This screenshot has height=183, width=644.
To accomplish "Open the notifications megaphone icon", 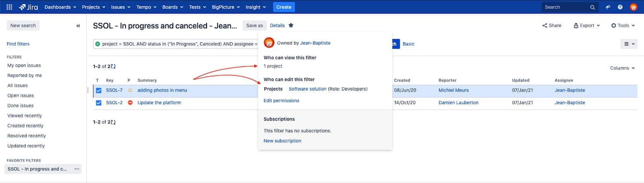I will click(608, 7).
